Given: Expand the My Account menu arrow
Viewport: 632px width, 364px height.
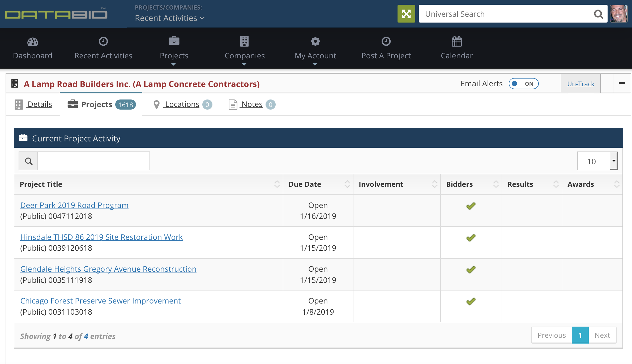Looking at the screenshot, I should pos(315,64).
